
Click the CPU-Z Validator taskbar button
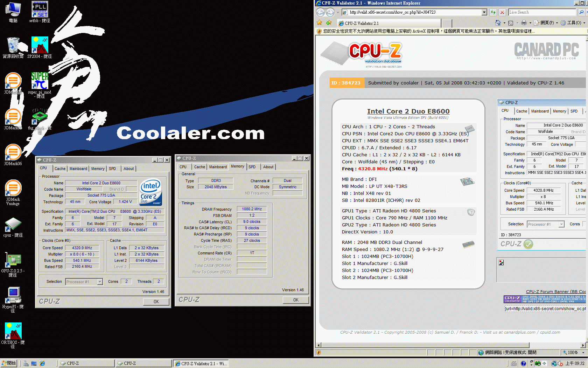(x=201, y=363)
